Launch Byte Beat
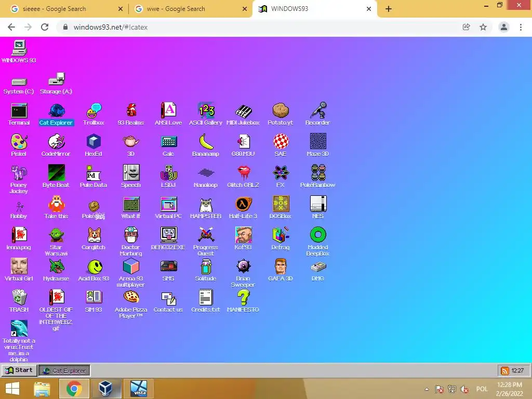Image resolution: width=532 pixels, height=399 pixels. [x=56, y=176]
